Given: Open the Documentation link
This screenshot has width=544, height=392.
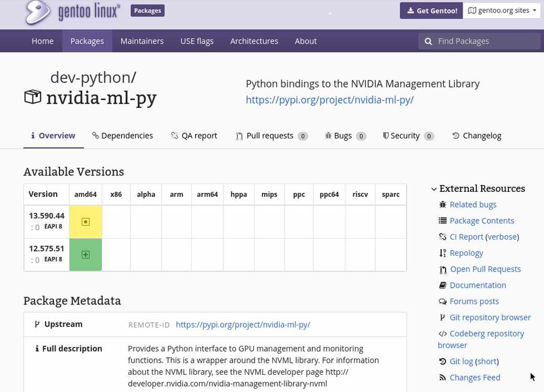Looking at the screenshot, I should tap(478, 285).
